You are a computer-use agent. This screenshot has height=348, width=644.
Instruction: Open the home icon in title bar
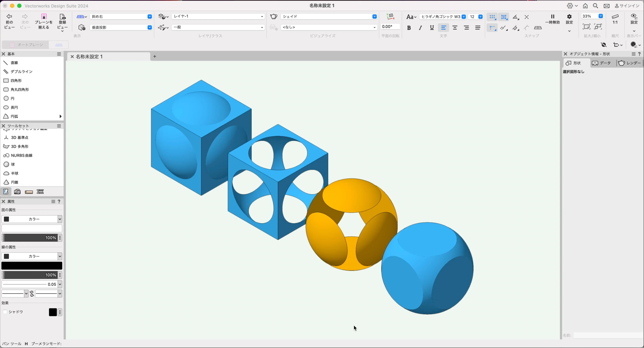click(x=585, y=6)
